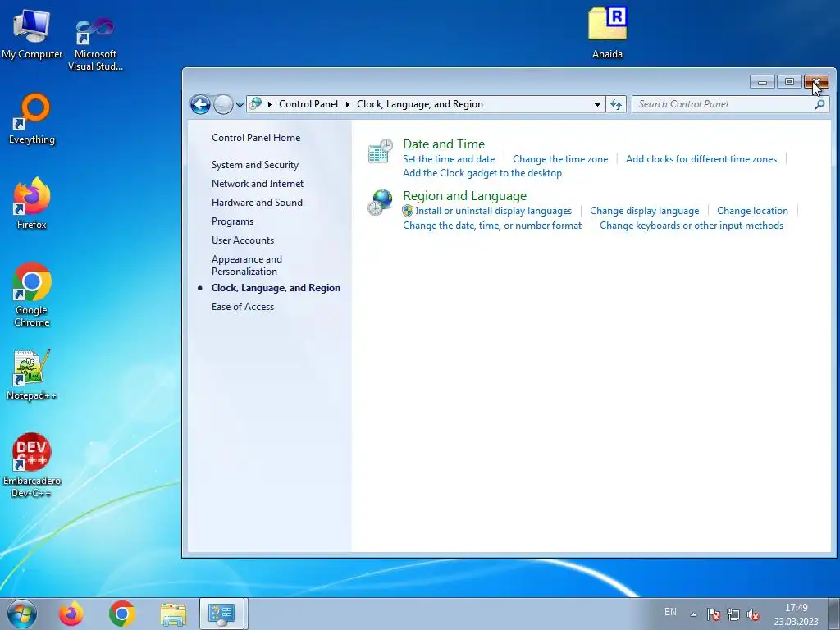Open Action Center flag icon

coord(713,614)
